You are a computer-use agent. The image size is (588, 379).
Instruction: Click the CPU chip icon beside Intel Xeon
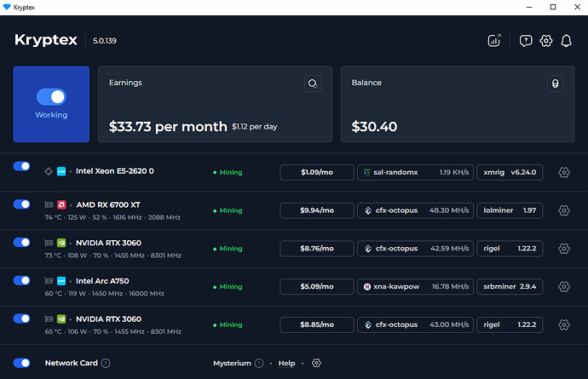tap(49, 171)
